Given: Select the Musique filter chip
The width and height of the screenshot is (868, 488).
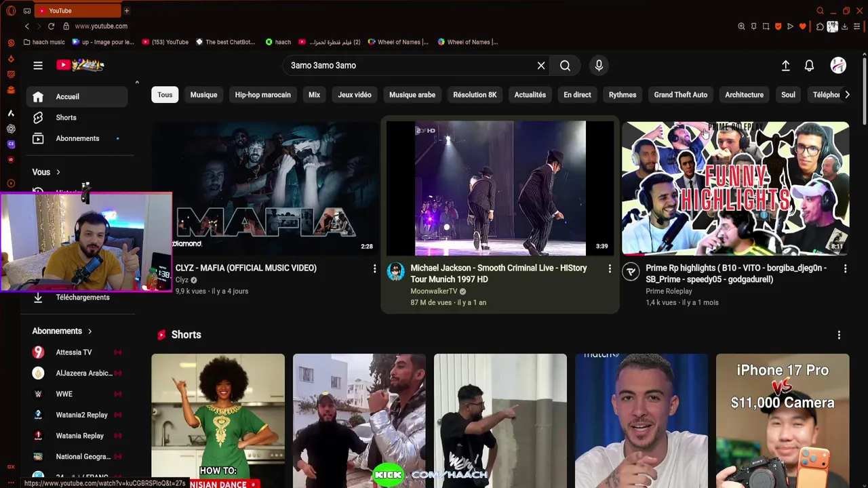Looking at the screenshot, I should click(203, 95).
